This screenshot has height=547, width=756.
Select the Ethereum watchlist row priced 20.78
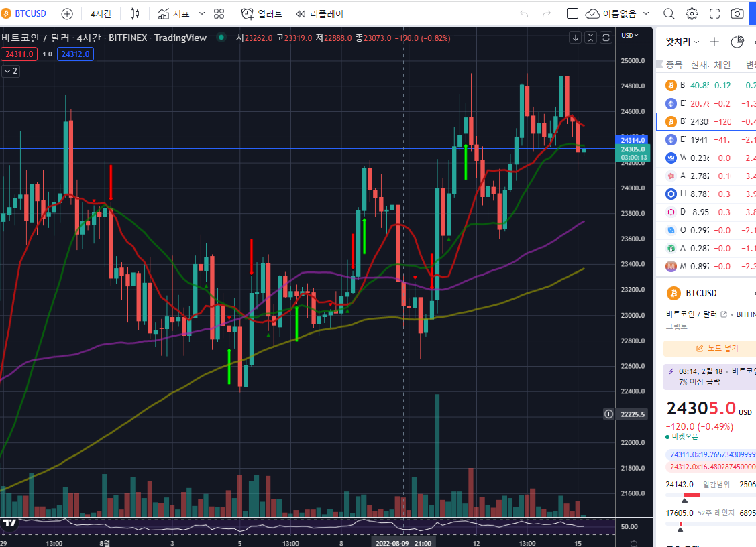click(706, 104)
